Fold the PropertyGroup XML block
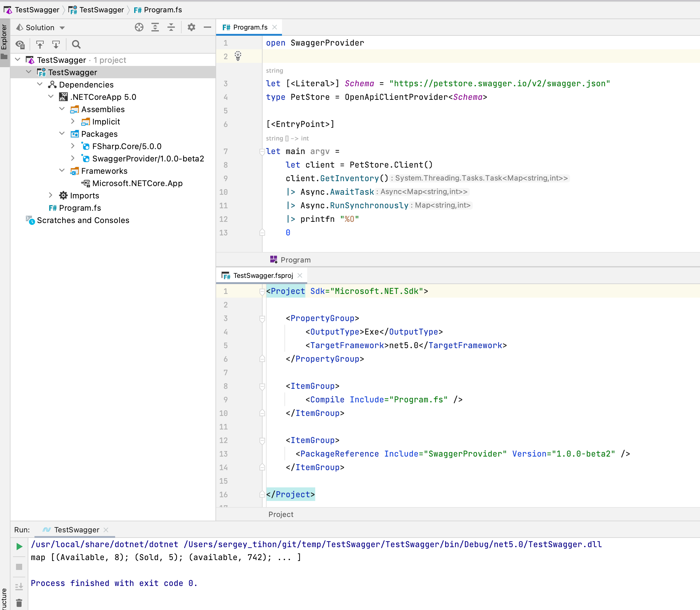 point(262,319)
